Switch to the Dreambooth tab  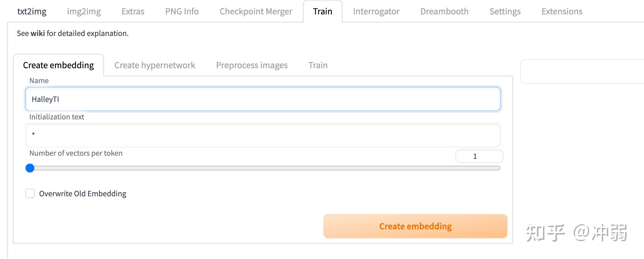[444, 12]
